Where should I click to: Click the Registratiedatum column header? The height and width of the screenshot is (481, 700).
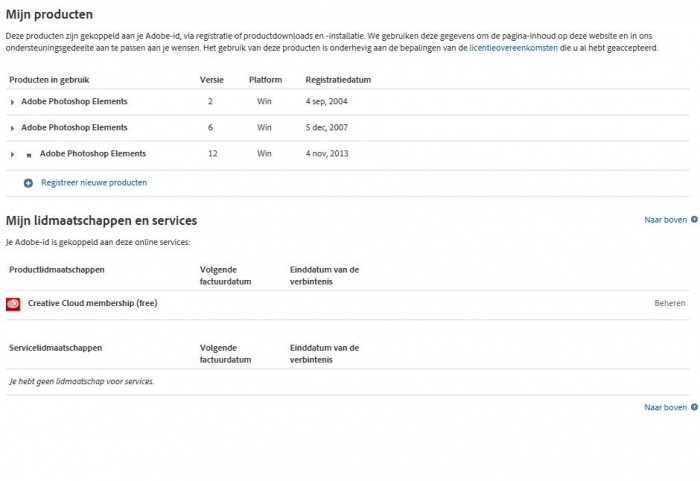338,80
